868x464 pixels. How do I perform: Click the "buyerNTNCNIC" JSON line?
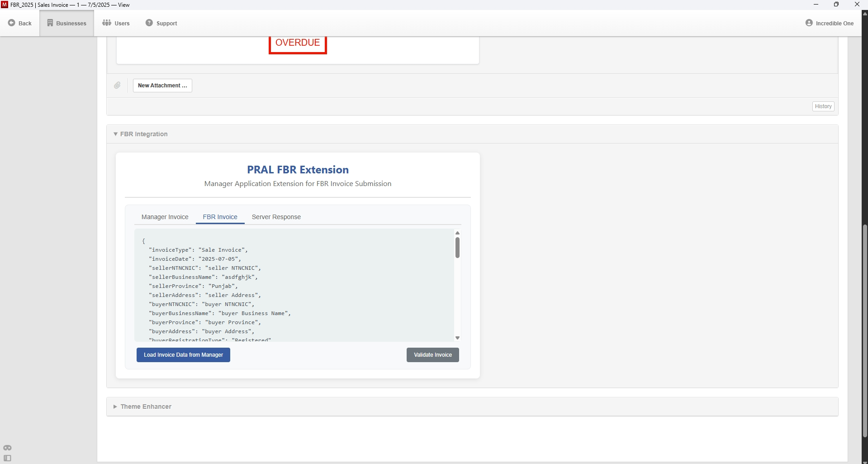[x=202, y=304]
